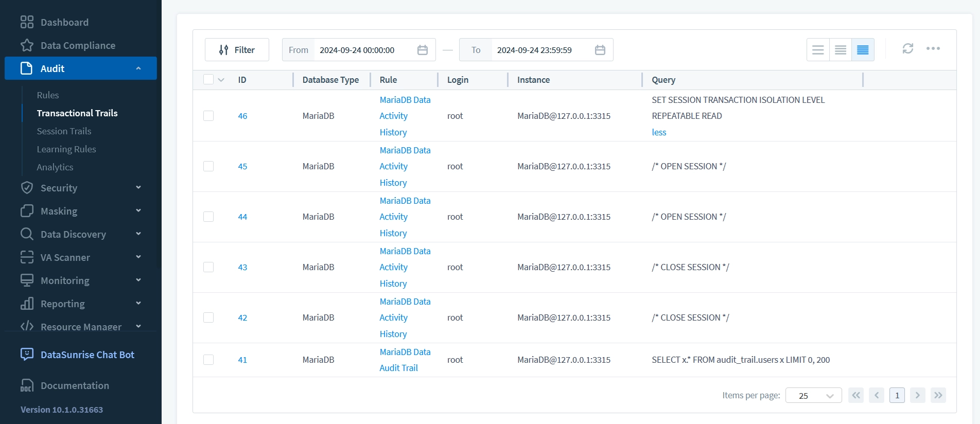980x424 pixels.
Task: Open MariaDB Data Audit Trail rule link
Action: pyautogui.click(x=405, y=360)
